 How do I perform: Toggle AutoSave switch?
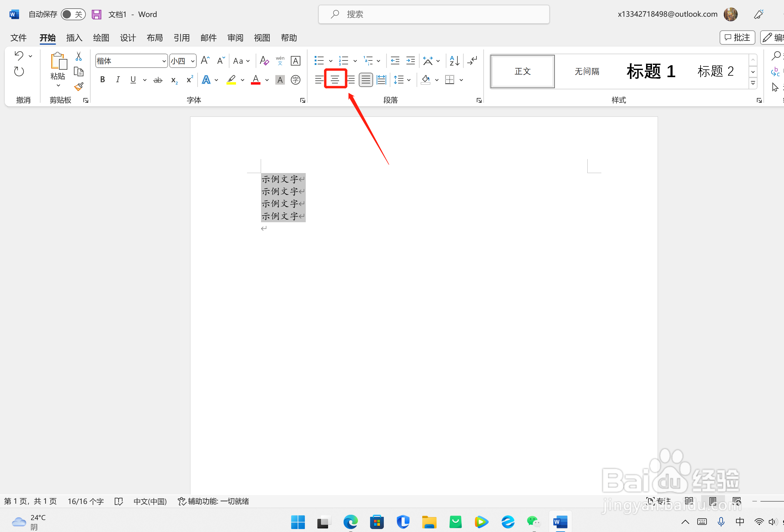point(73,14)
